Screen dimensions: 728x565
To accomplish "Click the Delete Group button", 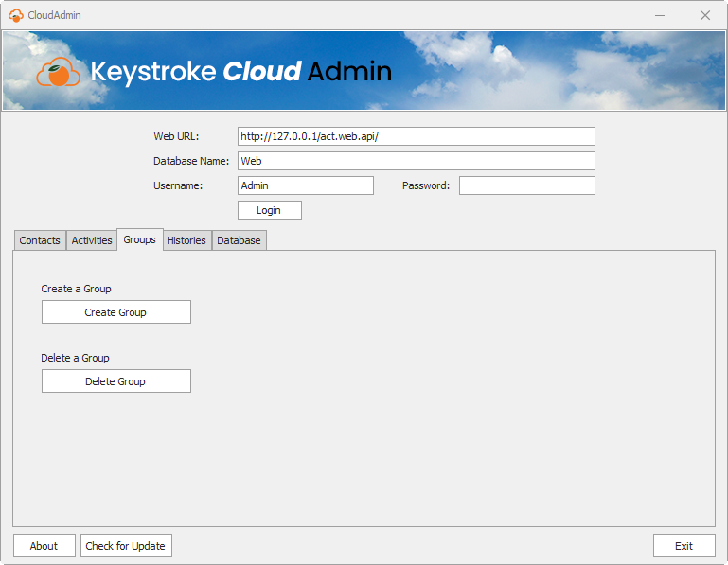I will tap(116, 381).
